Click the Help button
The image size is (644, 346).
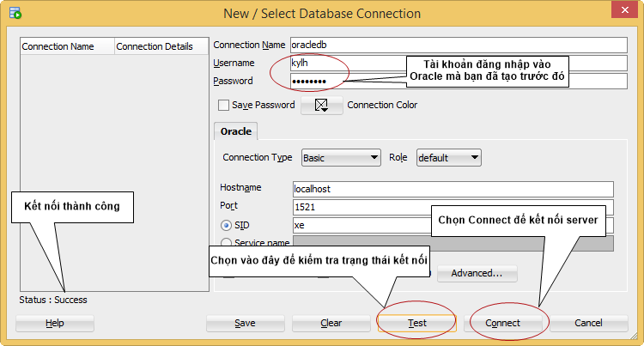(x=55, y=323)
